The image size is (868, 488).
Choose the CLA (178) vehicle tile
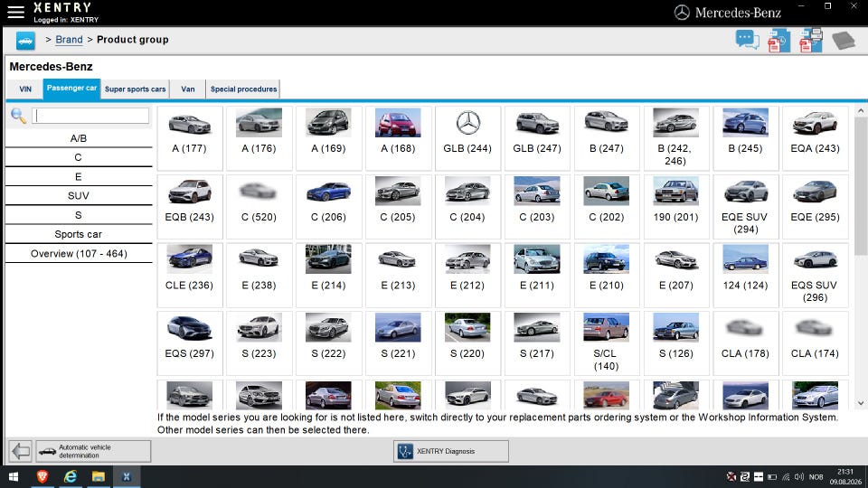[746, 343]
